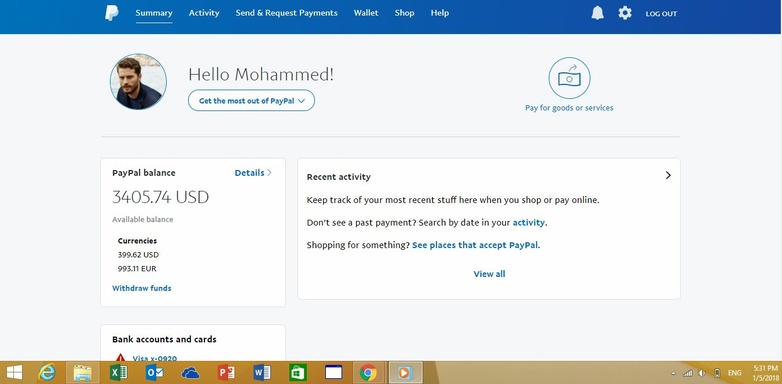Click the 993.11 EUR currency line
The image size is (782, 384).
tap(137, 269)
